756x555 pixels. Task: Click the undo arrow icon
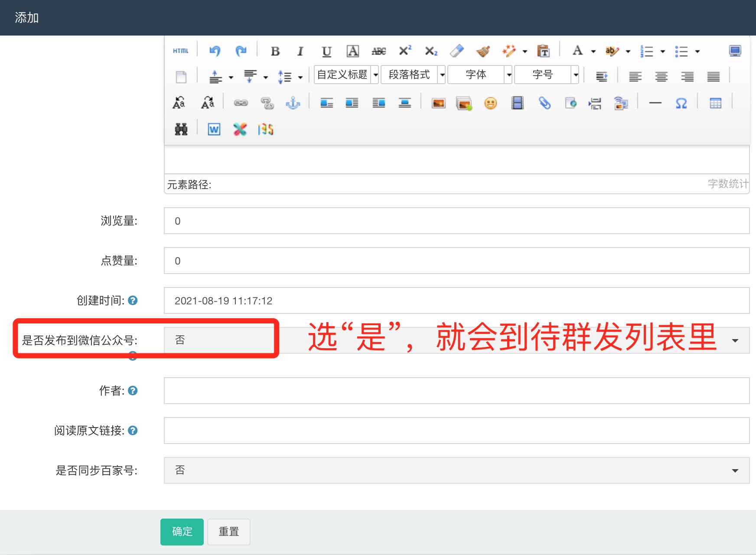(x=215, y=51)
